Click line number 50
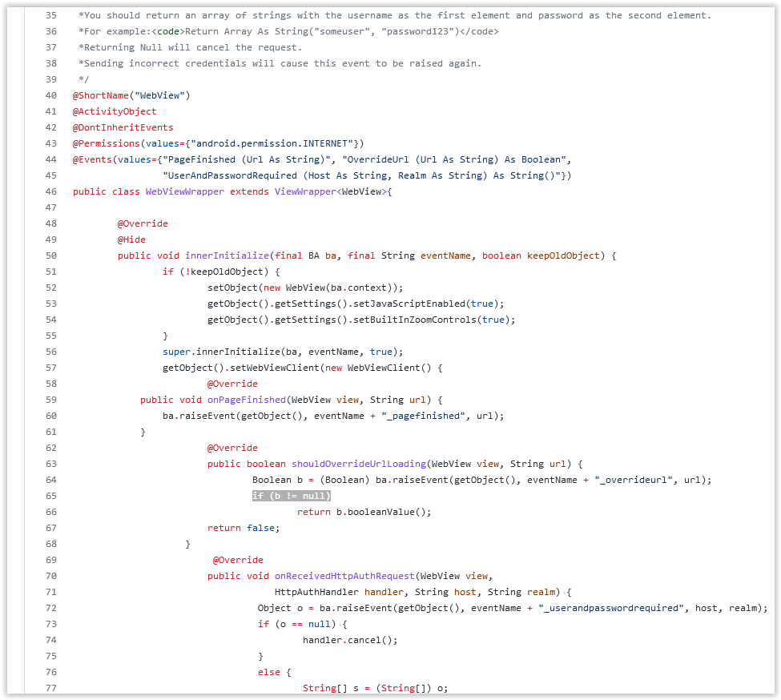The width and height of the screenshot is (781, 700). point(50,256)
